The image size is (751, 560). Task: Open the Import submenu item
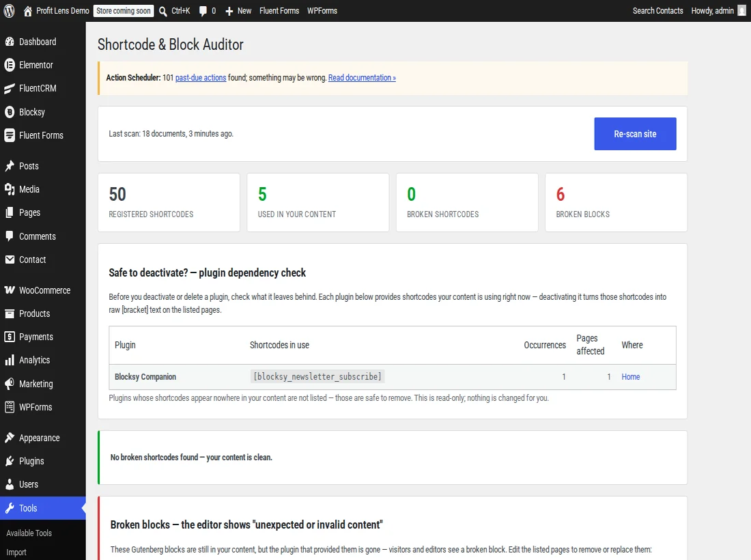click(16, 552)
